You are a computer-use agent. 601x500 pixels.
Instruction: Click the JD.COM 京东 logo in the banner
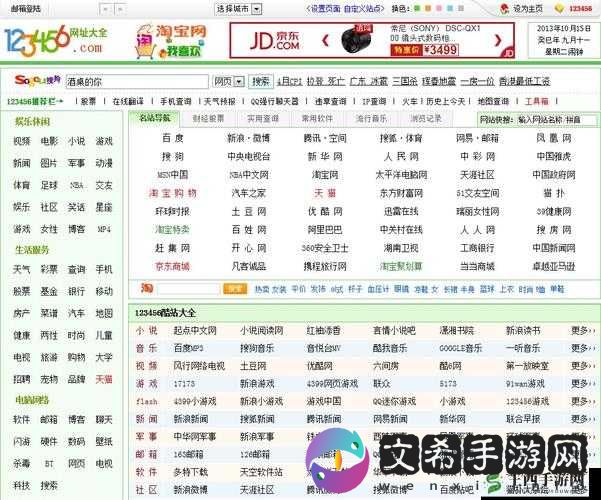click(x=274, y=41)
